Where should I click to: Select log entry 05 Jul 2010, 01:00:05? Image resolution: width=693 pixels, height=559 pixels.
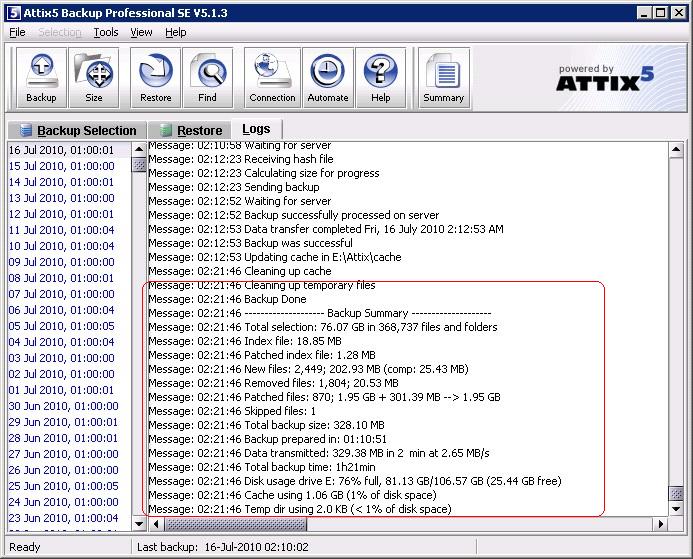tap(62, 326)
